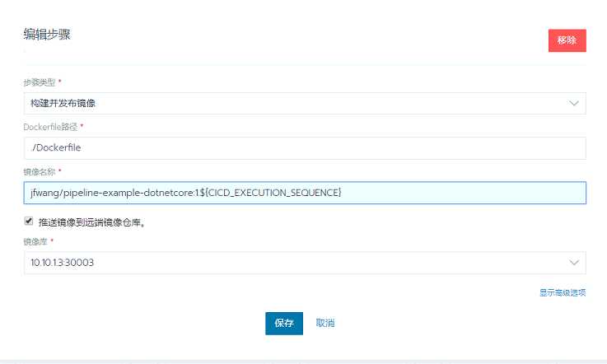This screenshot has height=364, width=607.
Task: Expand the step type chevron arrow
Action: [x=574, y=104]
